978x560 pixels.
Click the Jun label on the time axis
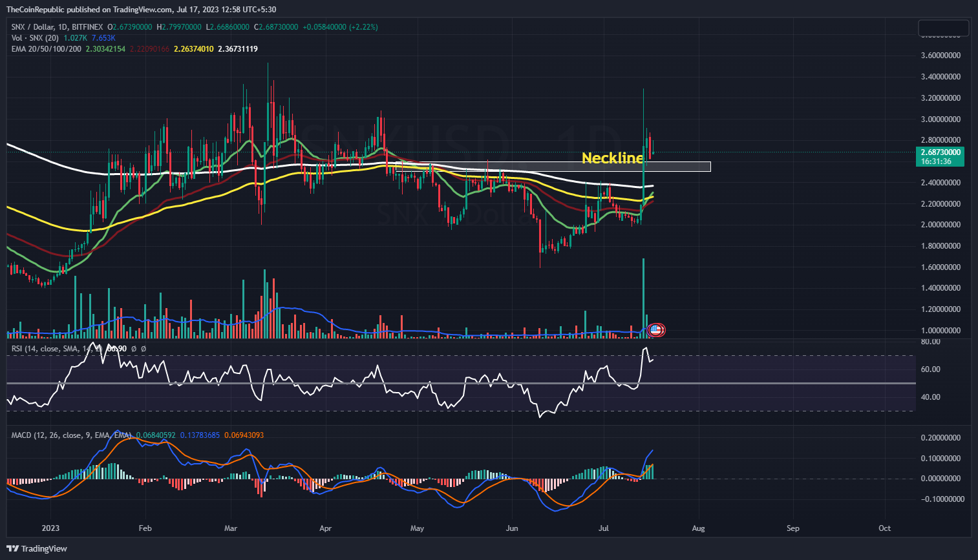512,528
